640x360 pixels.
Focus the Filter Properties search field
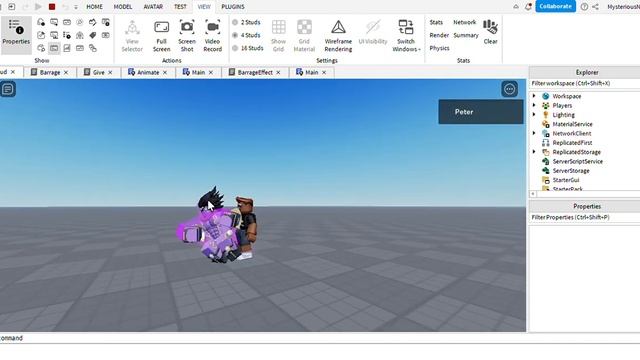[584, 218]
